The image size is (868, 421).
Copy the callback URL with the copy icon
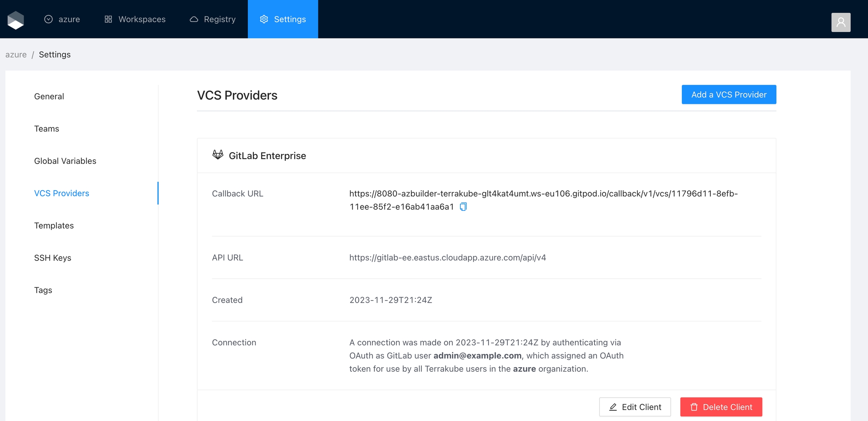pos(463,207)
